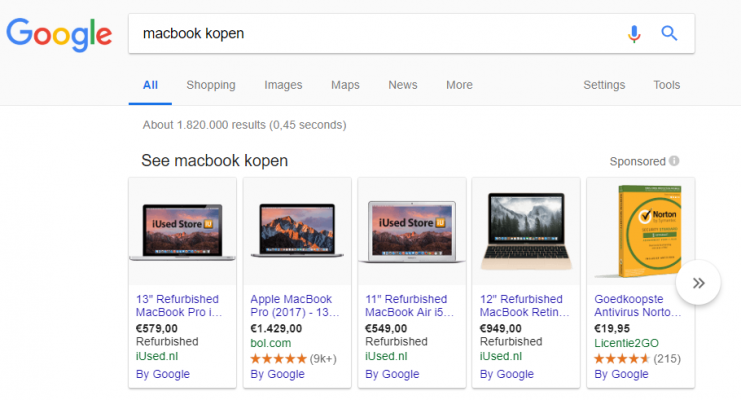The width and height of the screenshot is (741, 400).
Task: Click the Sponsored label
Action: [638, 161]
